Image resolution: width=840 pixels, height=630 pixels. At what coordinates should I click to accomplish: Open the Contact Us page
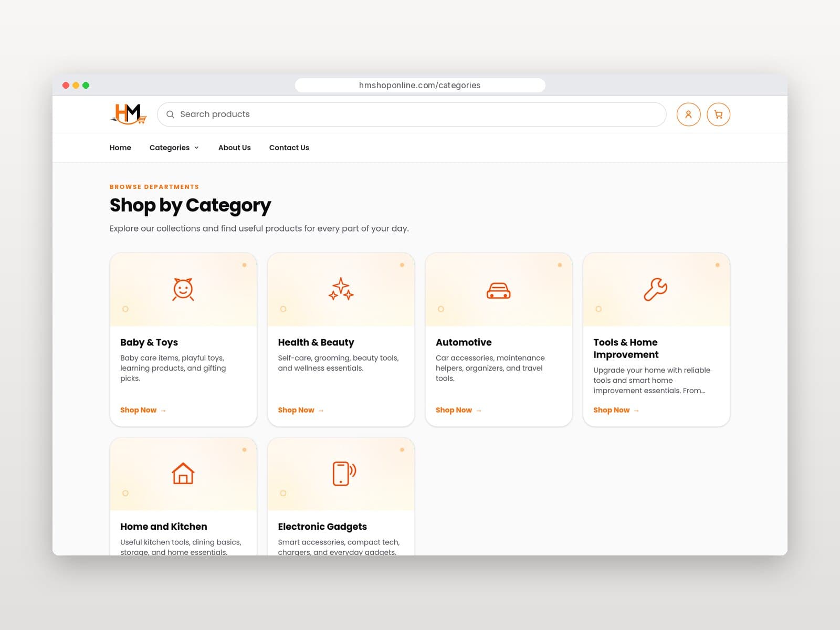pyautogui.click(x=289, y=148)
